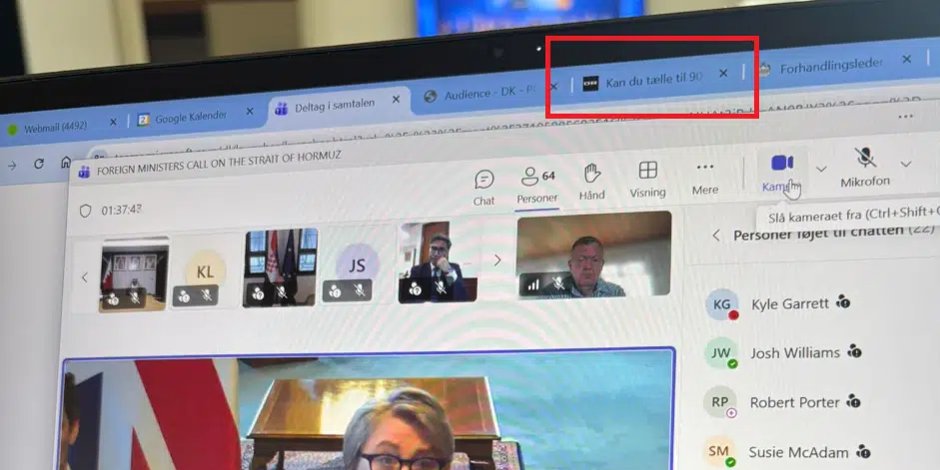Show next participants with right chevron
The width and height of the screenshot is (940, 470).
coord(497,261)
